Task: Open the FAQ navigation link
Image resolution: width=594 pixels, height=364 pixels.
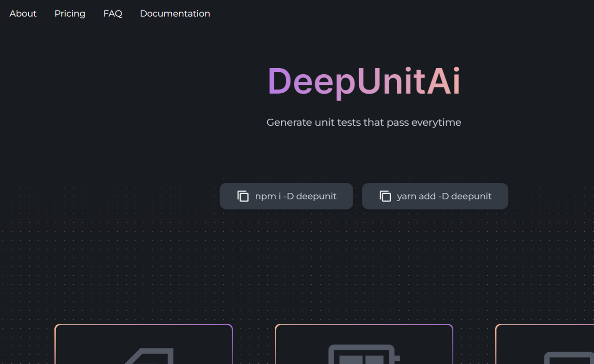Action: pyautogui.click(x=113, y=13)
